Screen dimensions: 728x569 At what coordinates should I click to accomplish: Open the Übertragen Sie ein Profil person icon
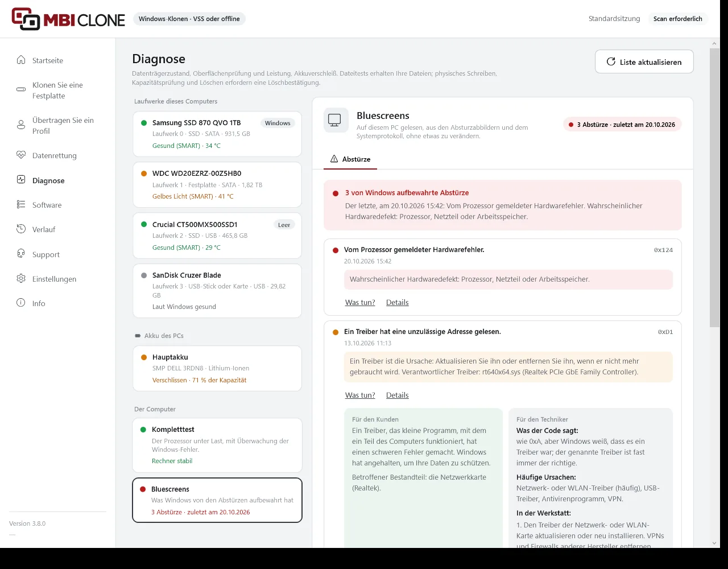pyautogui.click(x=21, y=125)
